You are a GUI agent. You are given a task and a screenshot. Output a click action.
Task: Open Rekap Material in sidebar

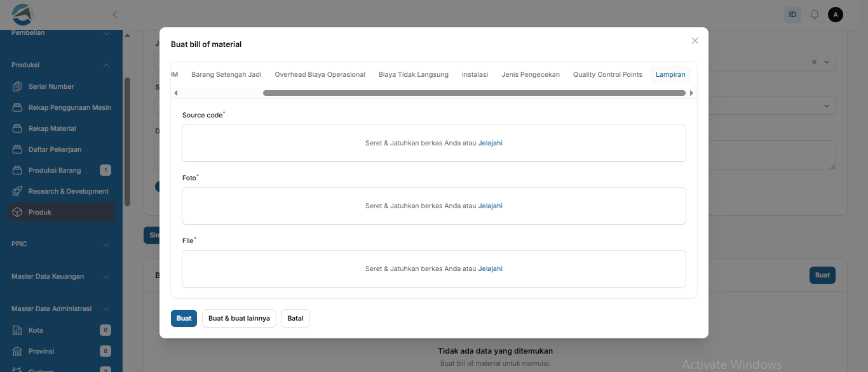(62, 128)
